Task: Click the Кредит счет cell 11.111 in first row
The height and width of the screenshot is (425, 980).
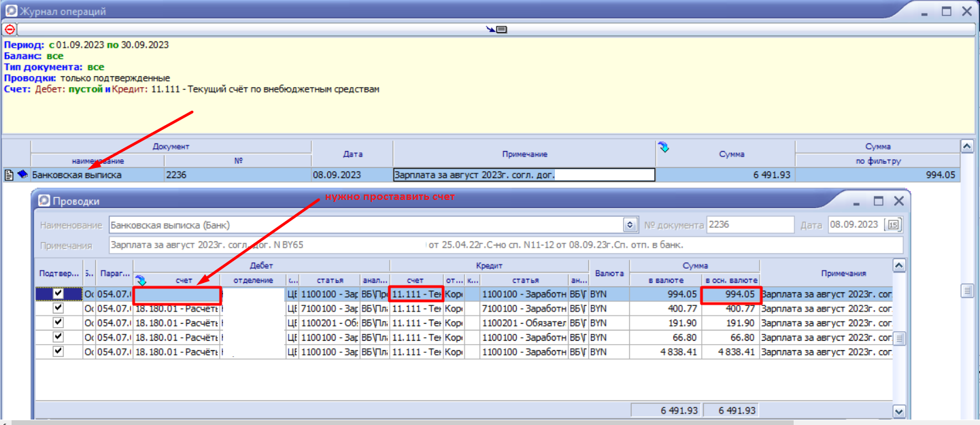Action: pyautogui.click(x=416, y=294)
